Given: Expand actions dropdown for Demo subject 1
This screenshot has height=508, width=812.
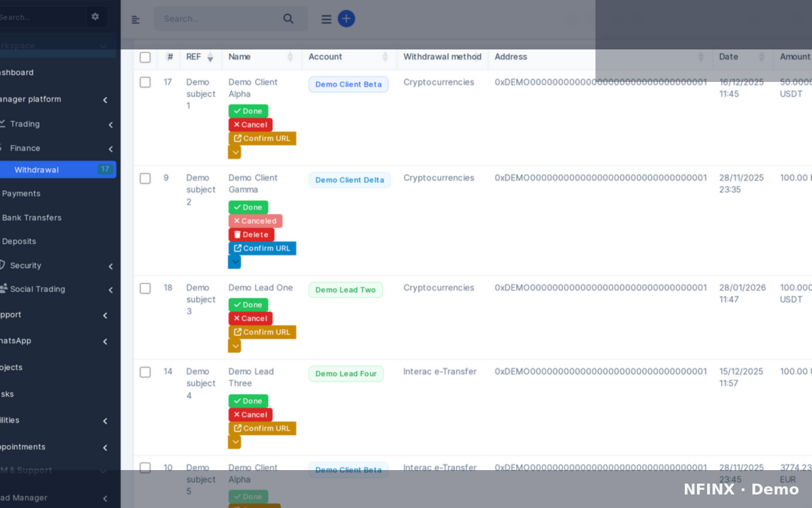Looking at the screenshot, I should pos(235,152).
